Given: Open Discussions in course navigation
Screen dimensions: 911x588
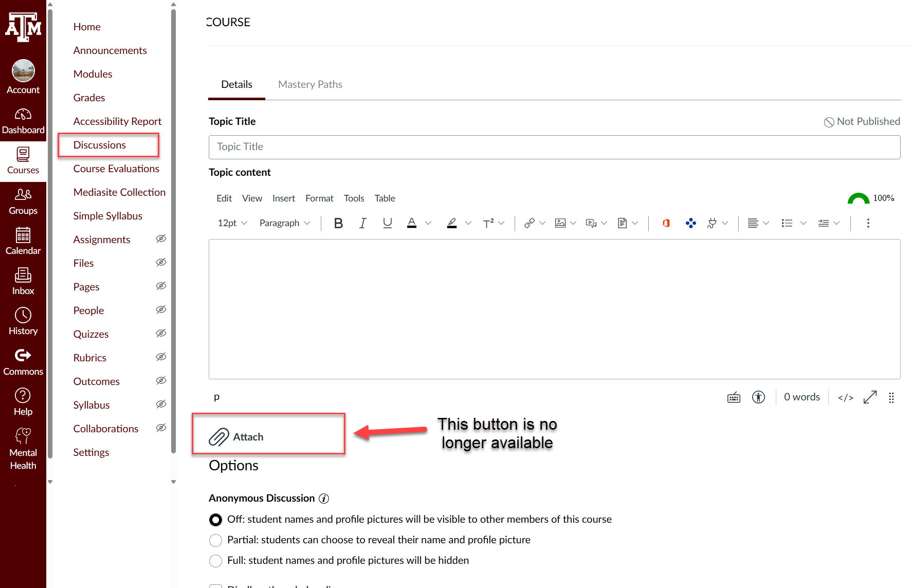Looking at the screenshot, I should 100,145.
